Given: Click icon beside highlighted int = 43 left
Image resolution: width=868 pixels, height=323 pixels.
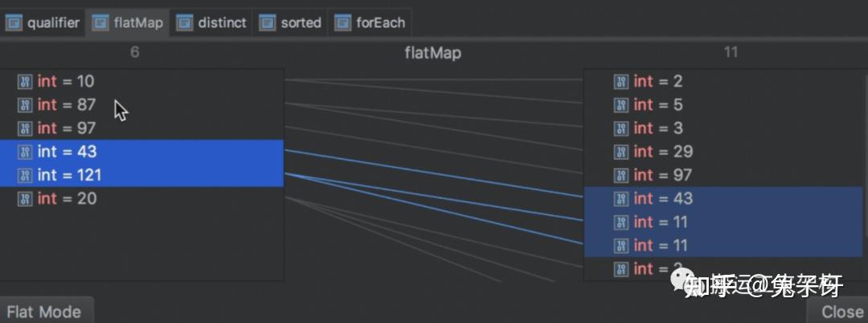Looking at the screenshot, I should (26, 152).
